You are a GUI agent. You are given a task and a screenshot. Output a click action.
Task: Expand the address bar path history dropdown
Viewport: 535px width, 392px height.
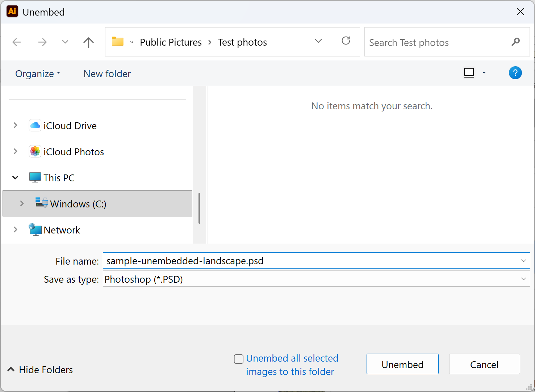click(318, 41)
